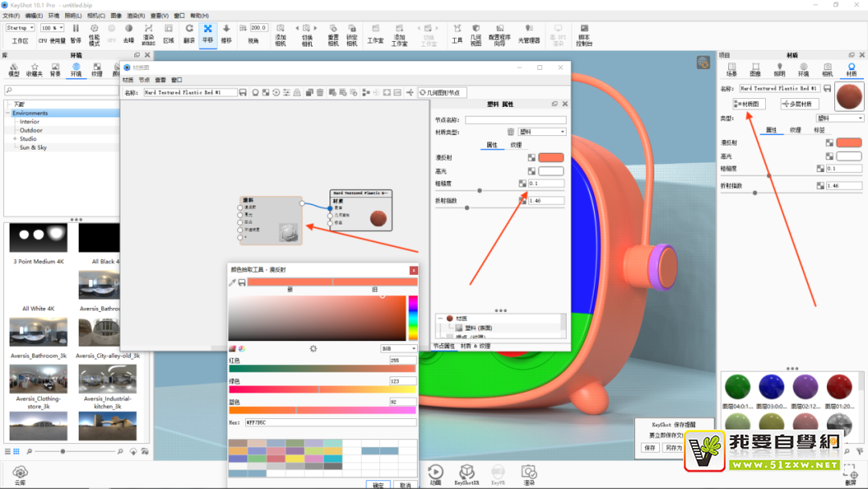Open the 云库 cloud library
The width and height of the screenshot is (868, 489).
pyautogui.click(x=21, y=474)
